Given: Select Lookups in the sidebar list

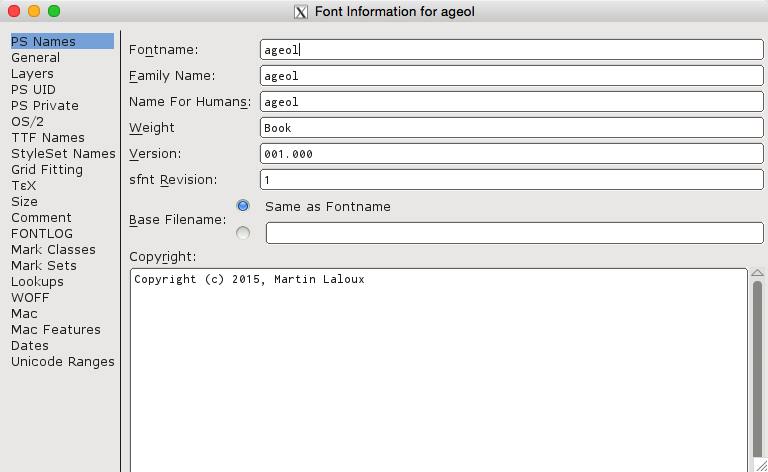Looking at the screenshot, I should [37, 282].
